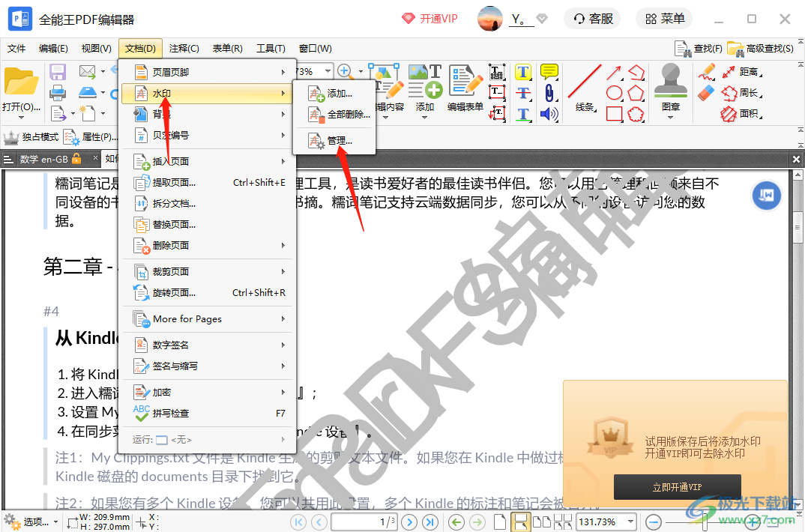Toggle continuous page layout view
Screen dimensions: 805x532
[520, 522]
